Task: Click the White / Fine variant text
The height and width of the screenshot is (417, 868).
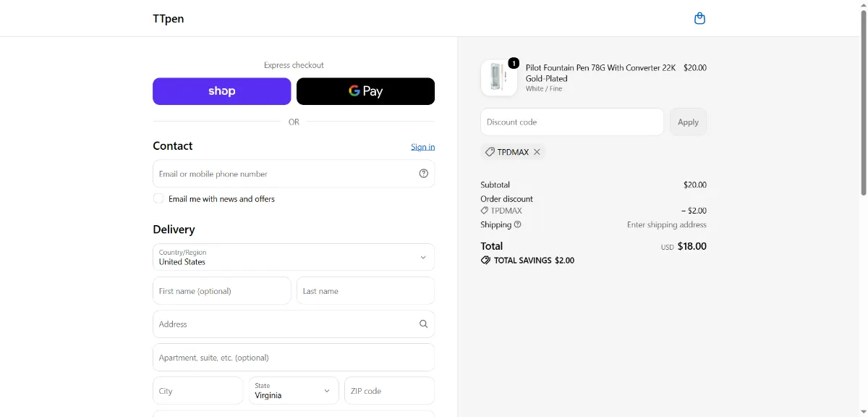Action: (544, 89)
